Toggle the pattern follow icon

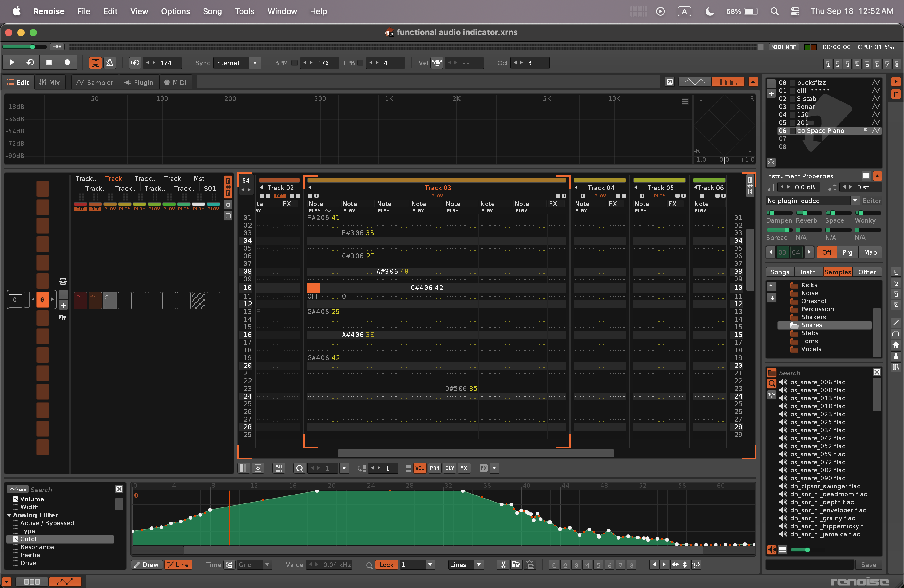click(x=95, y=63)
